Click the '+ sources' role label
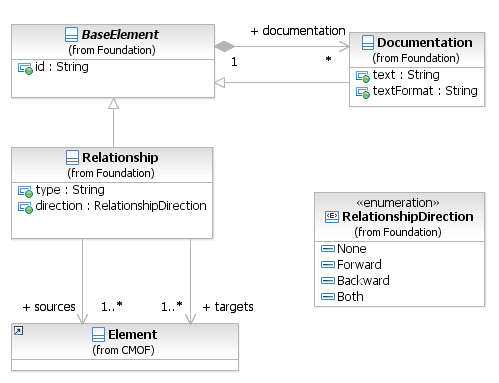 pos(49,307)
